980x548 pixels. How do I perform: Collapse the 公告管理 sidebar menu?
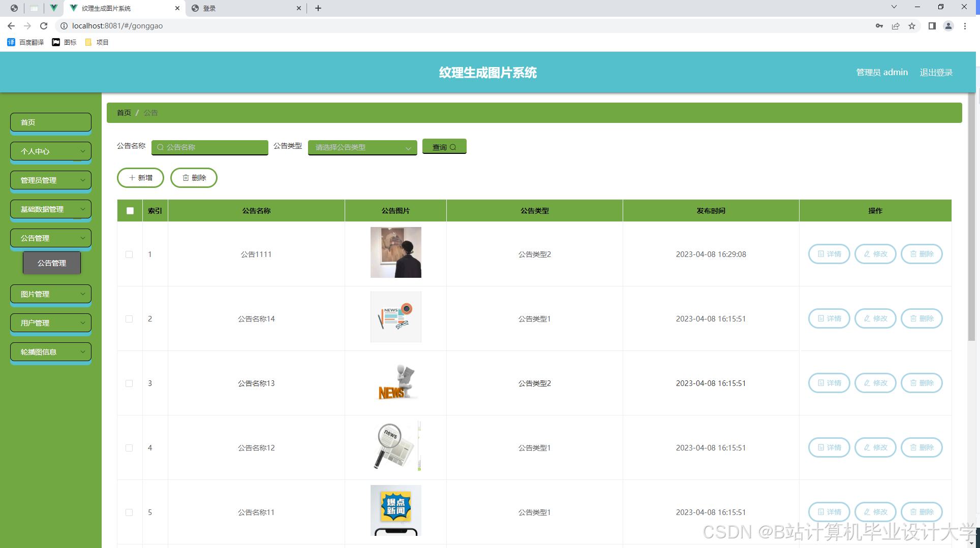coord(51,238)
